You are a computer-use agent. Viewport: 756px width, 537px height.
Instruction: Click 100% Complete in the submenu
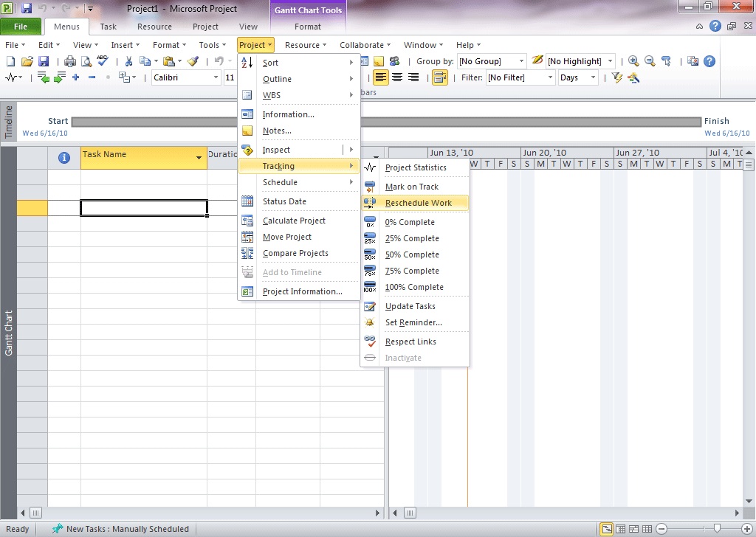414,287
